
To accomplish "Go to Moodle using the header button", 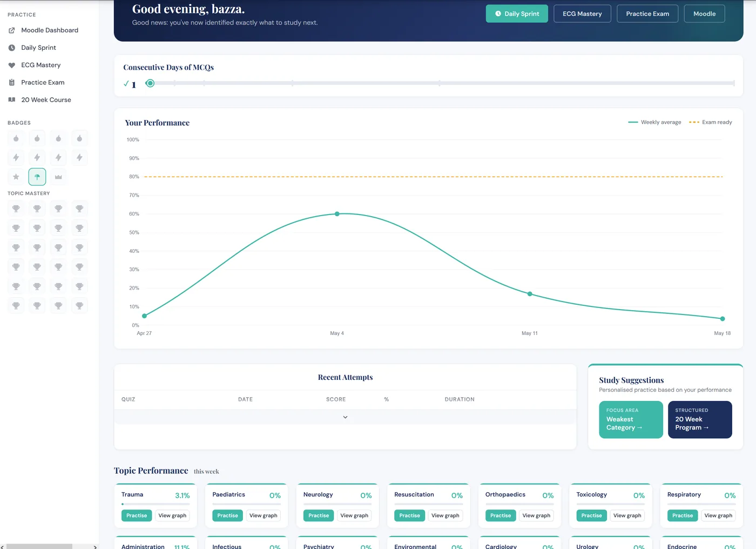I will pyautogui.click(x=705, y=14).
